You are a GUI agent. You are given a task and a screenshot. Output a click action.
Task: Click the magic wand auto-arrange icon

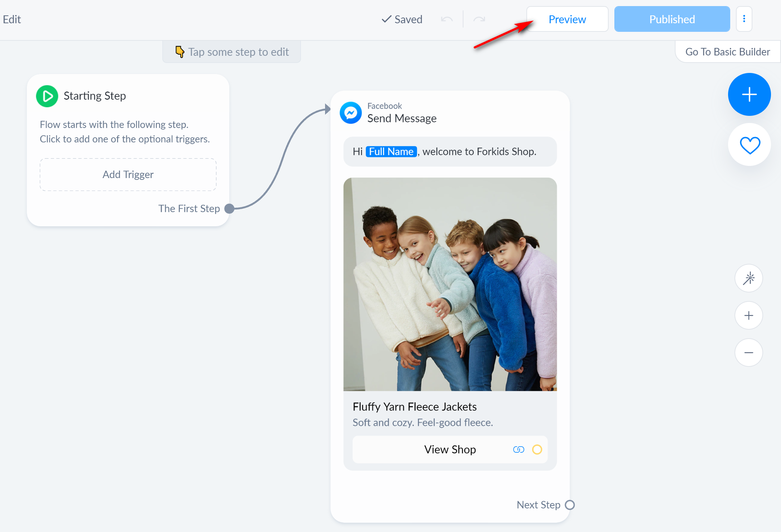coord(748,279)
